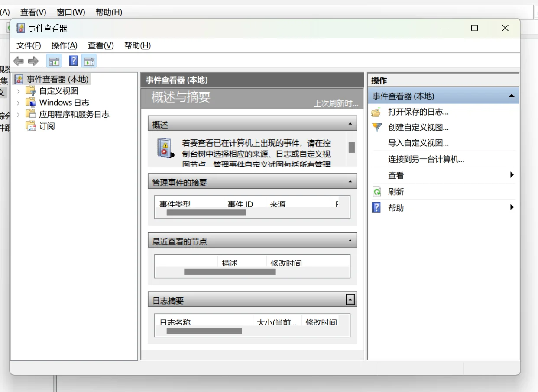Click 打开保存的日志... action
The image size is (538, 392).
[418, 112]
